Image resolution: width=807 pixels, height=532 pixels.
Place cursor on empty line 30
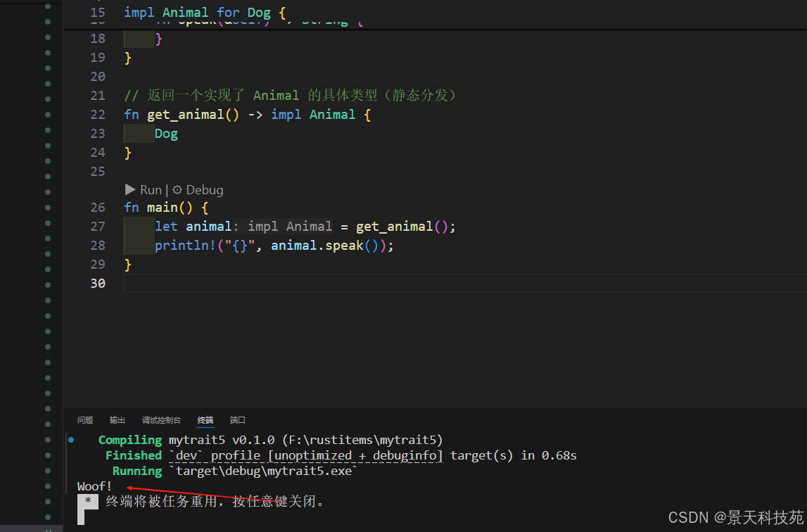[465, 284]
